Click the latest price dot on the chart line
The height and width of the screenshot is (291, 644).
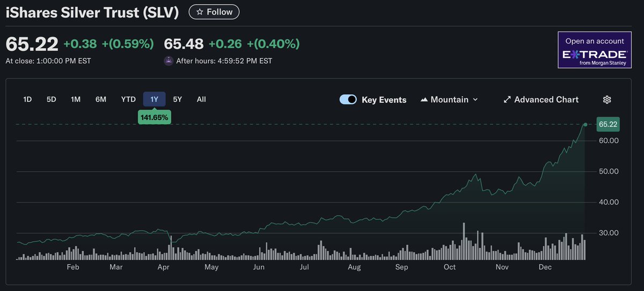pyautogui.click(x=585, y=124)
